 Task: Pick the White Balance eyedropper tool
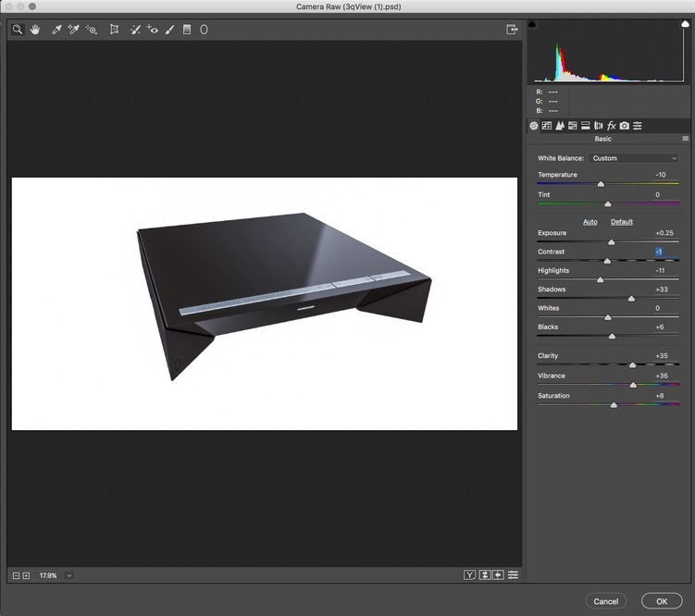(56, 30)
